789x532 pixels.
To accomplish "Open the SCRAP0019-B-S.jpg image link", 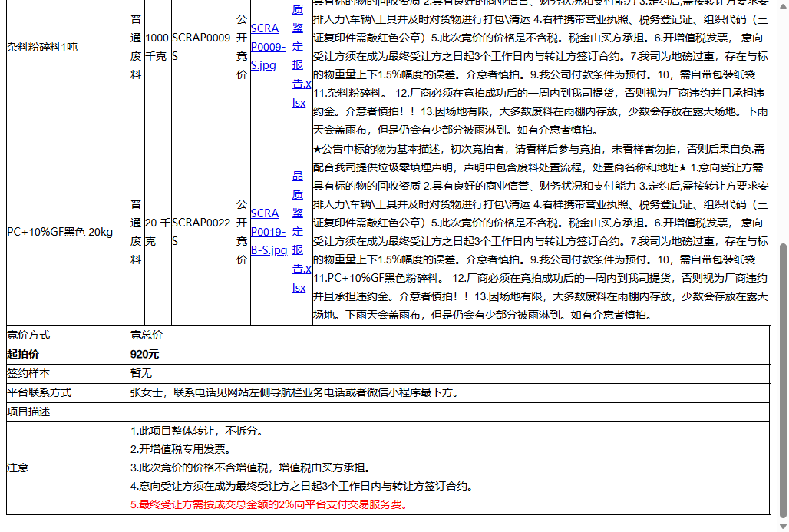I will click(x=269, y=232).
